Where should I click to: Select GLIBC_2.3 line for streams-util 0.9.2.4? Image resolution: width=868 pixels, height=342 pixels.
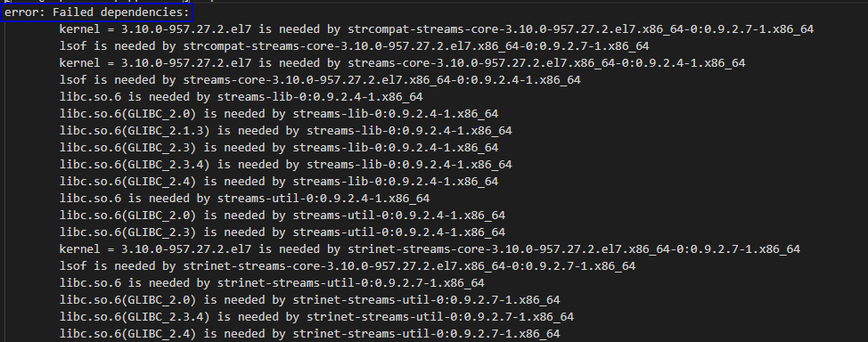pos(283,232)
